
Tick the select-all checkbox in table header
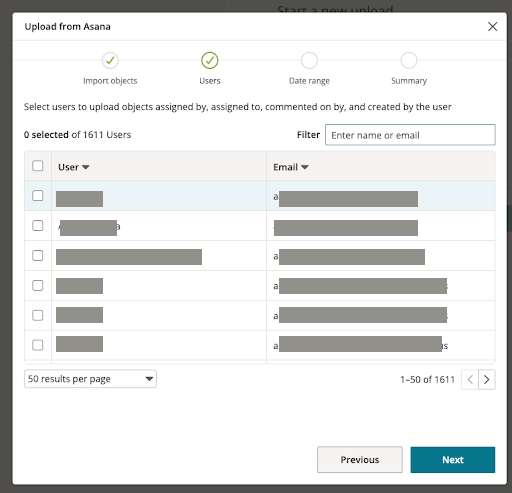pyautogui.click(x=38, y=166)
